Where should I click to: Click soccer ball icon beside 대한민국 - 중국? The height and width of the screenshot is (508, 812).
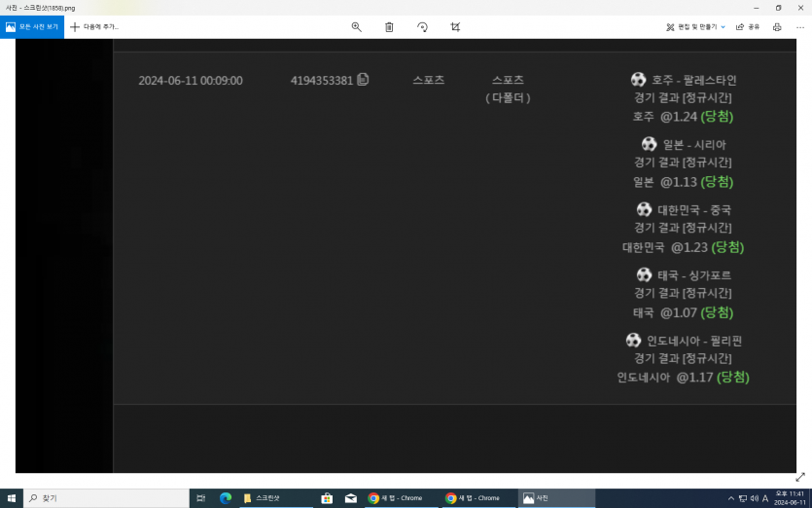point(644,209)
